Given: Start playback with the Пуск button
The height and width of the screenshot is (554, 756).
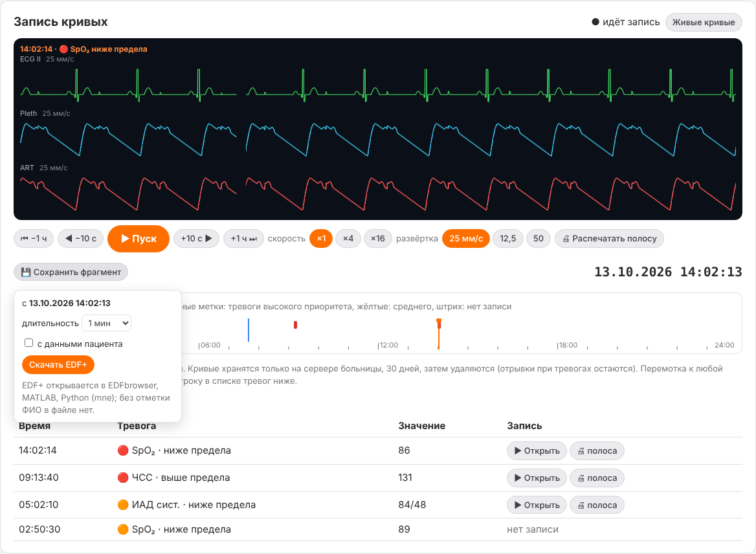Looking at the screenshot, I should [139, 239].
